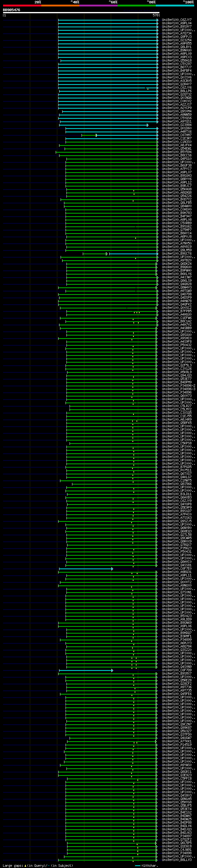Select the UniRef100_B8LLP6 label
The height and width of the screenshot is (868, 197).
pos(177,91)
